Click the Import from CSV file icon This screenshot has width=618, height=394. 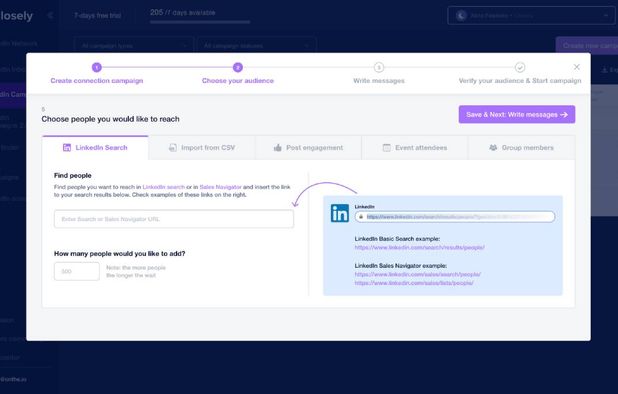click(x=173, y=148)
